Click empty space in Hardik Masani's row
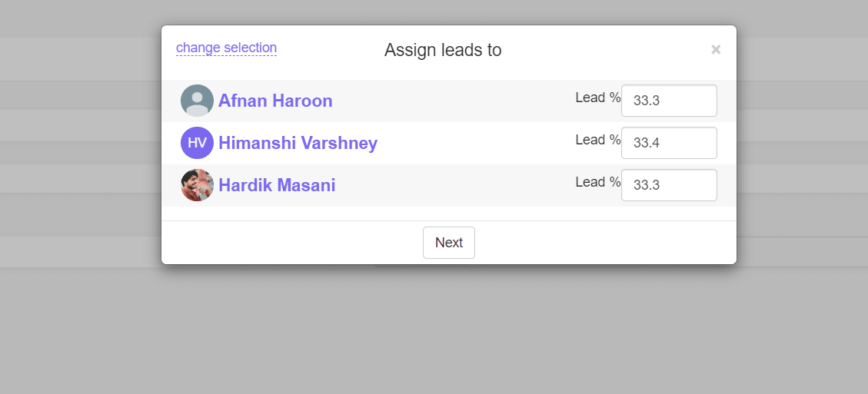This screenshot has width=868, height=394. [x=454, y=185]
